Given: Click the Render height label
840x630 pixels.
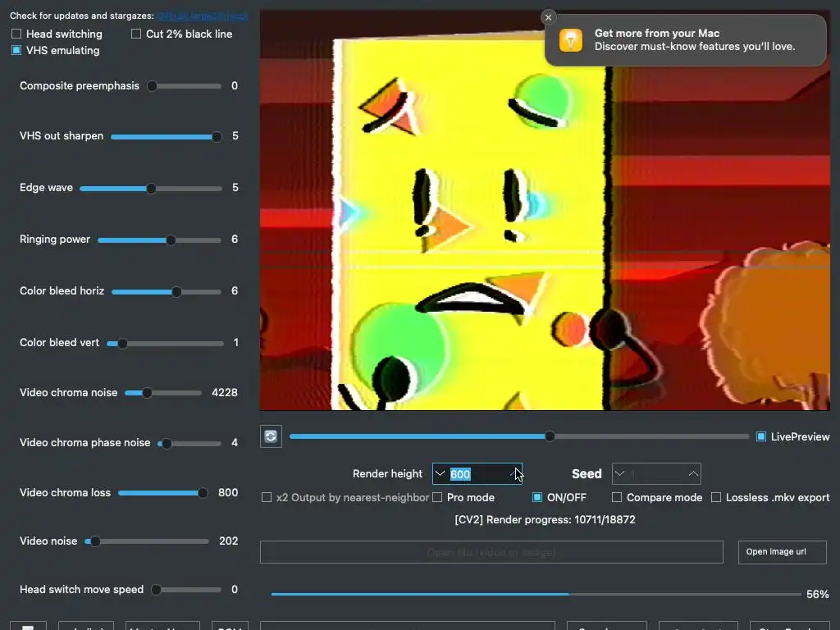Looking at the screenshot, I should [387, 473].
